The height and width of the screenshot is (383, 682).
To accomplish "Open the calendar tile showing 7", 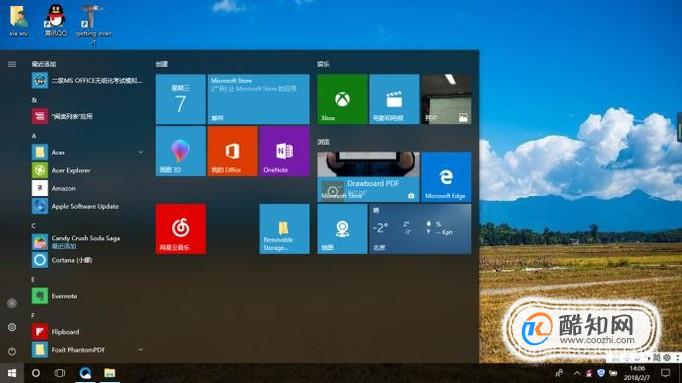I will pyautogui.click(x=181, y=99).
